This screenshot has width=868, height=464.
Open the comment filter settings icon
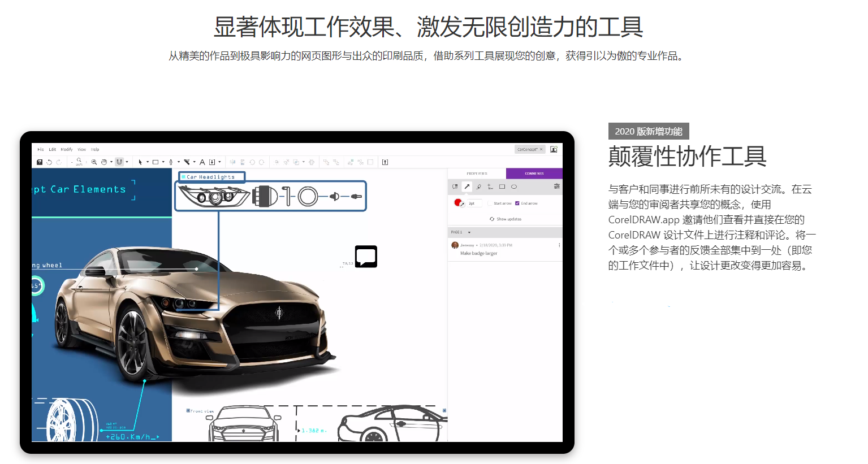point(556,187)
